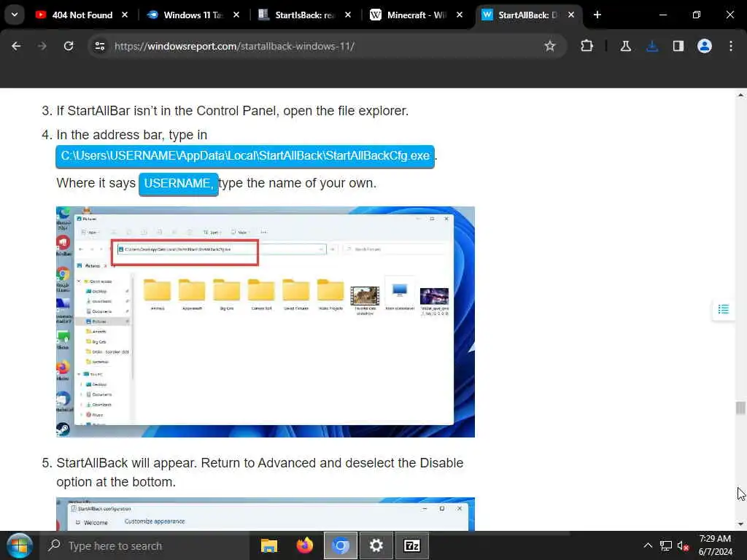Open the clock and date flyout
Screen dimensions: 747x560
715,545
